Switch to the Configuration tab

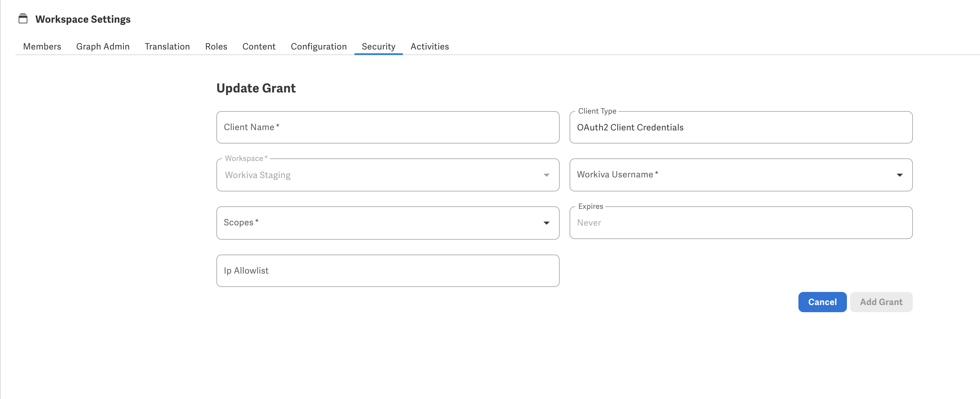click(x=319, y=46)
